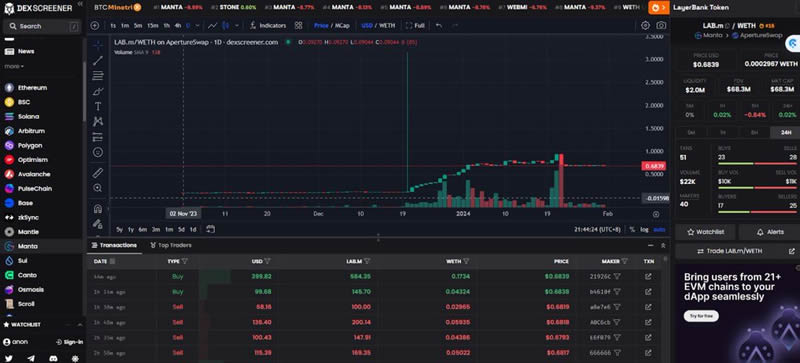This screenshot has width=800, height=363.
Task: Select the trend line drawing tool
Action: [97, 61]
